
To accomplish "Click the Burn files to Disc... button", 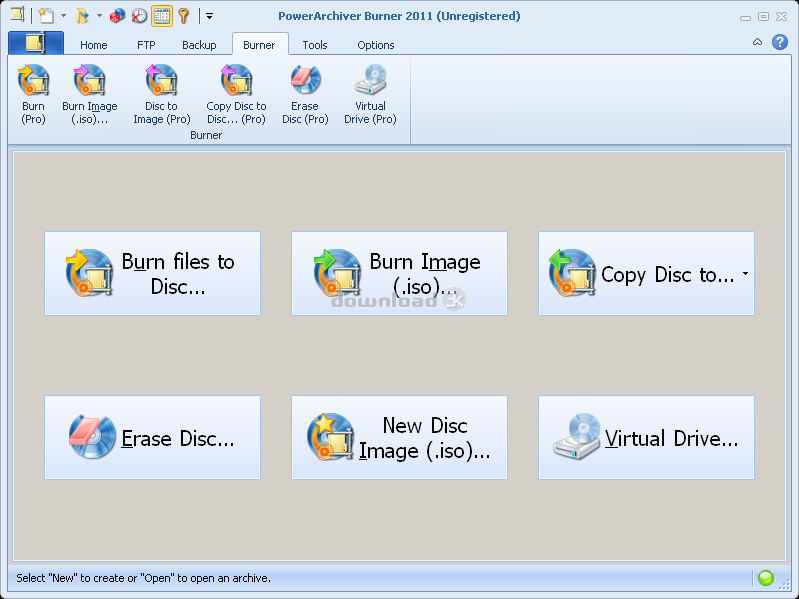I will [152, 274].
